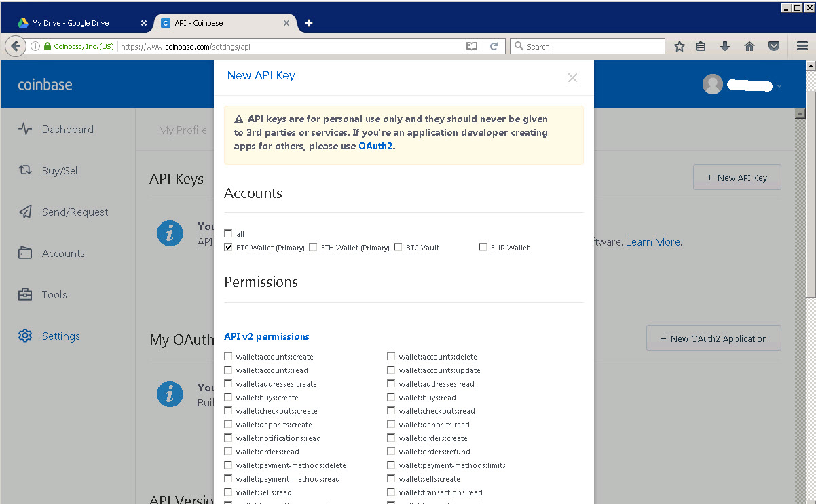Screen dimensions: 816x504
Task: Show bookmarks list icon
Action: (701, 46)
